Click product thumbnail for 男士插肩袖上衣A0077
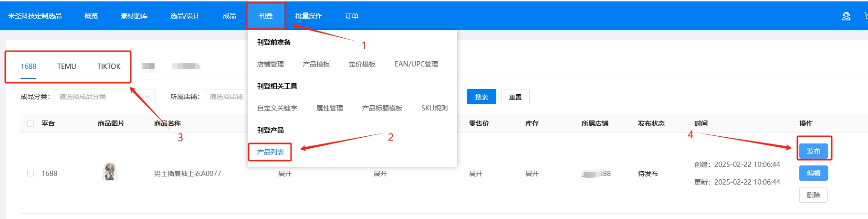Image resolution: width=868 pixels, height=219 pixels. click(110, 172)
